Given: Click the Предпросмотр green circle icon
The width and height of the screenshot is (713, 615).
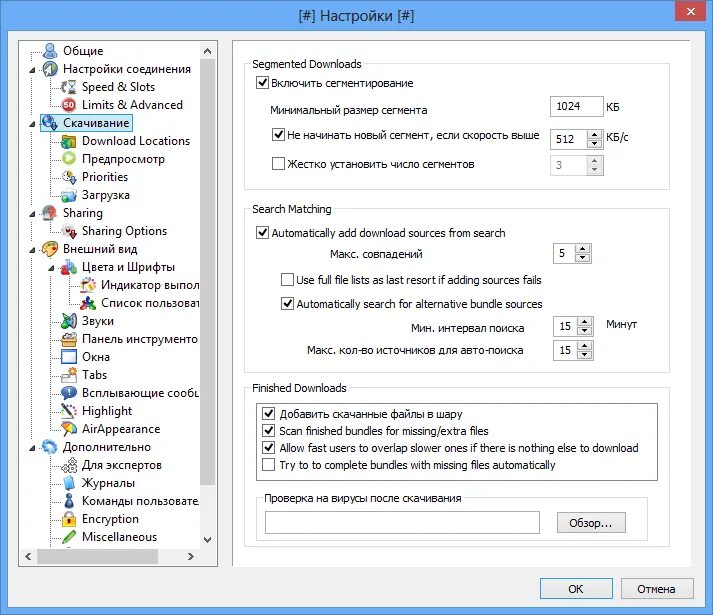Looking at the screenshot, I should click(69, 159).
